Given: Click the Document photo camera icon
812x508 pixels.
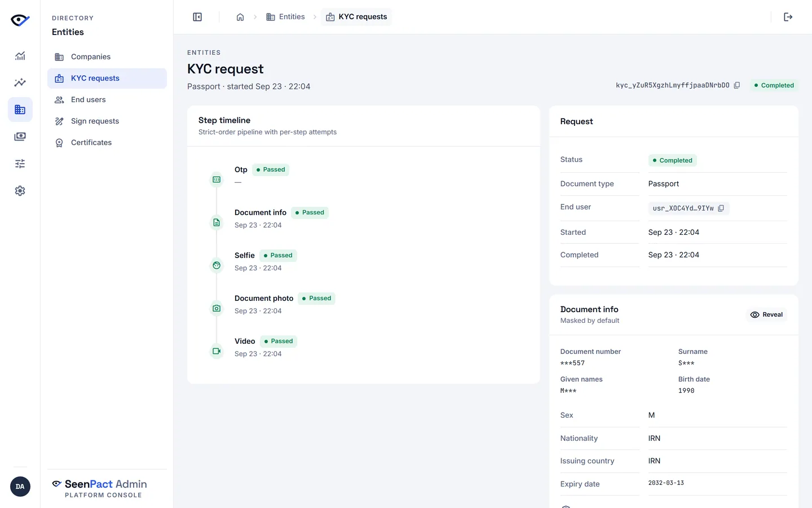Looking at the screenshot, I should click(217, 308).
